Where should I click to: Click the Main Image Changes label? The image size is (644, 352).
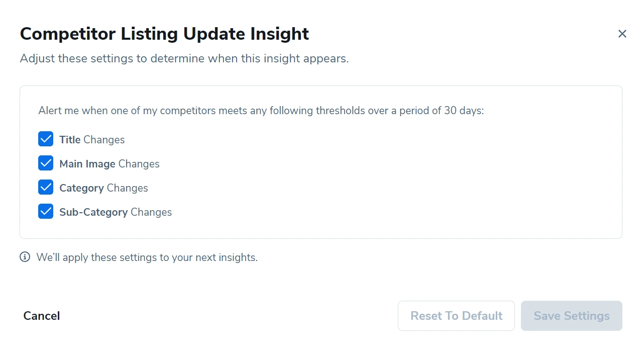pos(110,164)
